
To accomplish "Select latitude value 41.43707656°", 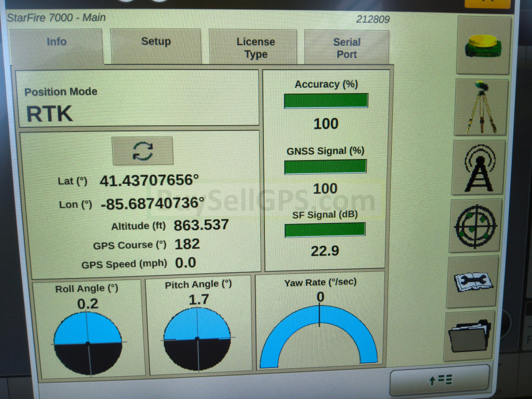I will (x=149, y=180).
